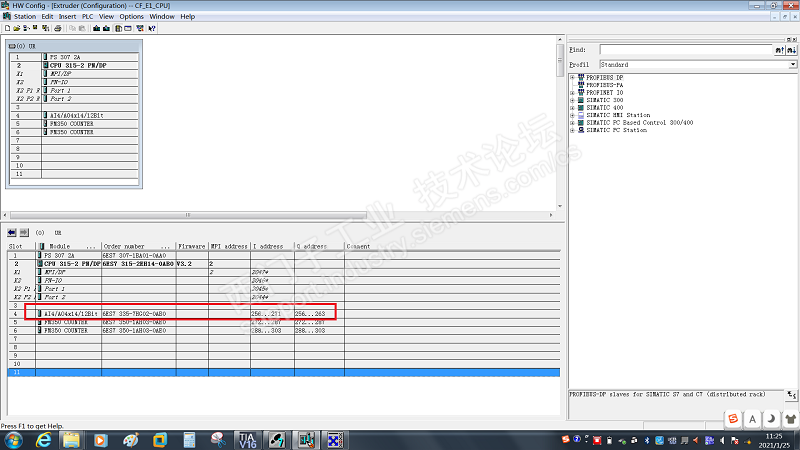Screen dimensions: 800x450
Task: Open Internet Explorer from taskbar
Action: click(x=43, y=440)
